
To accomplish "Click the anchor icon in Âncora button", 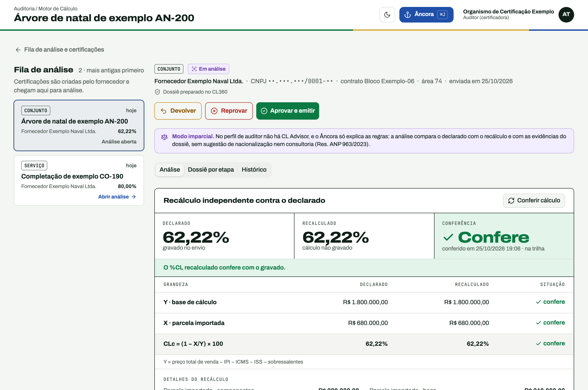I will point(407,15).
